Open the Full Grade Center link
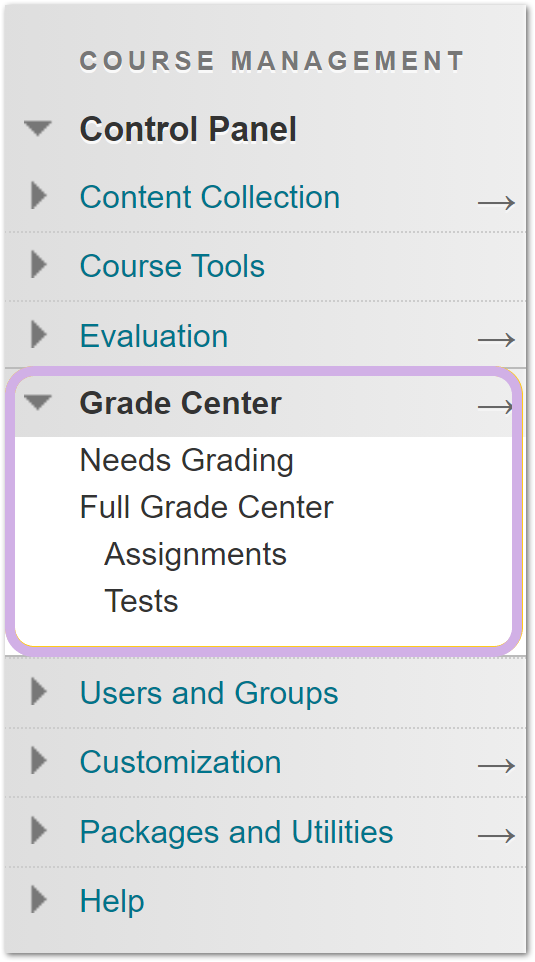The image size is (535, 962). click(x=207, y=507)
